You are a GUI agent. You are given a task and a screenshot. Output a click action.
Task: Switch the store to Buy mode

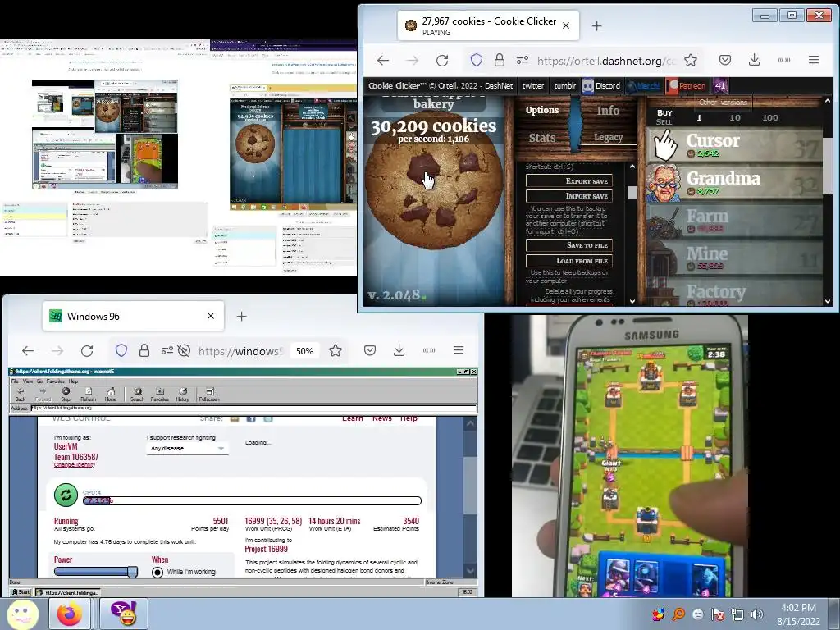tap(664, 113)
